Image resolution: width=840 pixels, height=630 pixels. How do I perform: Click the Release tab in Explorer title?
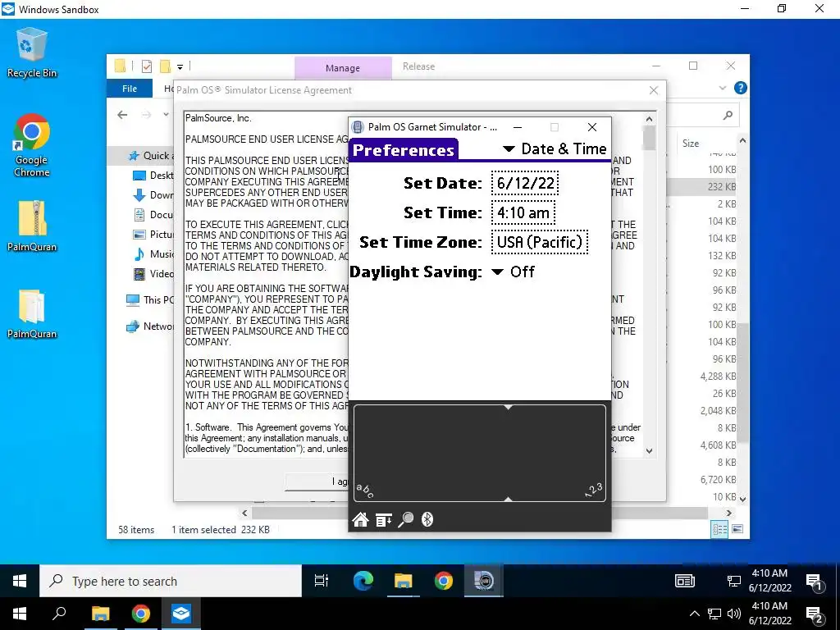coord(418,66)
